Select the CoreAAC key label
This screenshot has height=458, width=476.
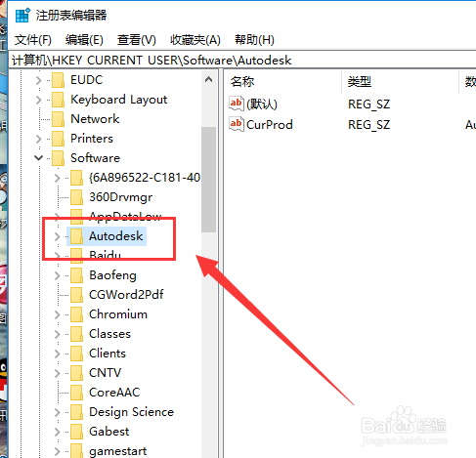point(114,393)
